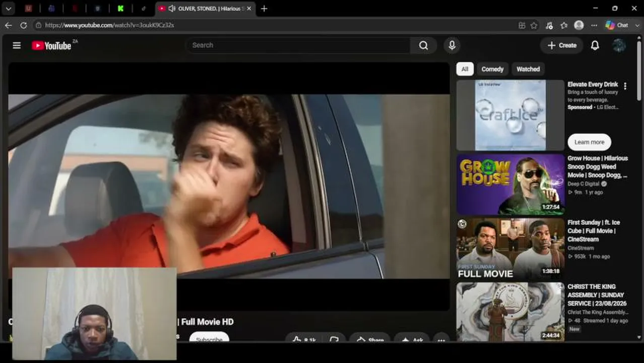The height and width of the screenshot is (363, 644).
Task: Click the Create button
Action: tap(562, 45)
